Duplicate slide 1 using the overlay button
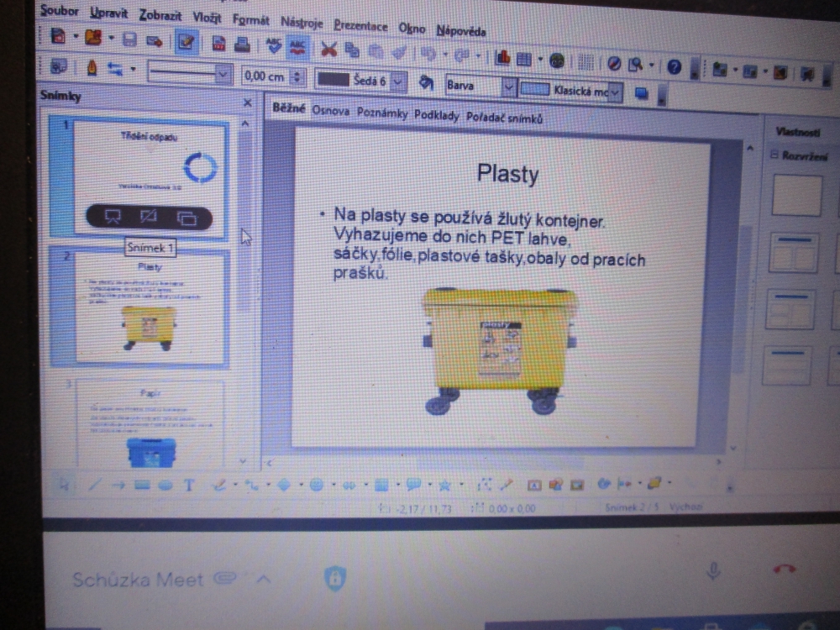Screen dimensions: 840x630 coord(186,218)
